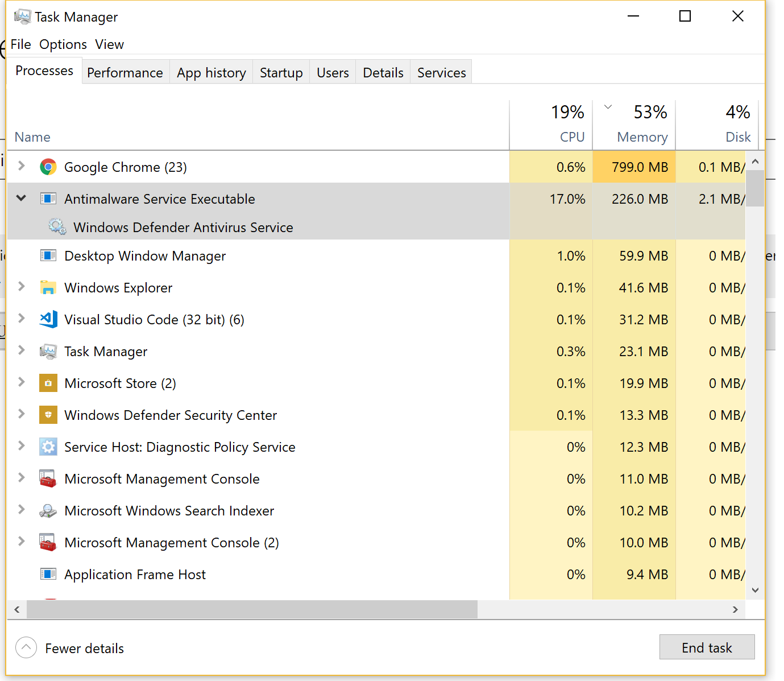Select the Desktop Window Manager process name
Image resolution: width=784 pixels, height=681 pixels.
(145, 256)
